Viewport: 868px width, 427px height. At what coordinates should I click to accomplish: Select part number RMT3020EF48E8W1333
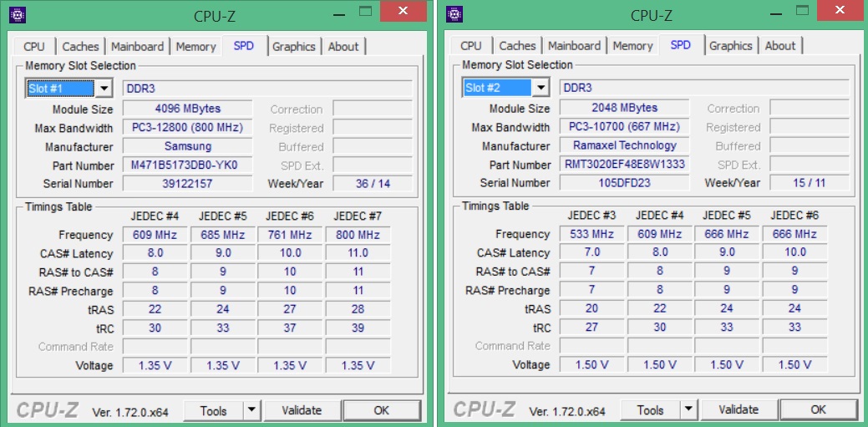624,164
